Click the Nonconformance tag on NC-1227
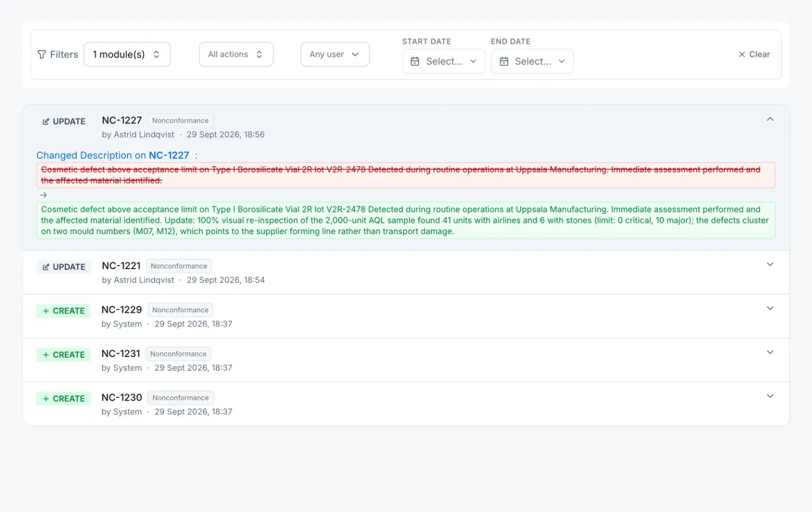Image resolution: width=812 pixels, height=512 pixels. [180, 121]
